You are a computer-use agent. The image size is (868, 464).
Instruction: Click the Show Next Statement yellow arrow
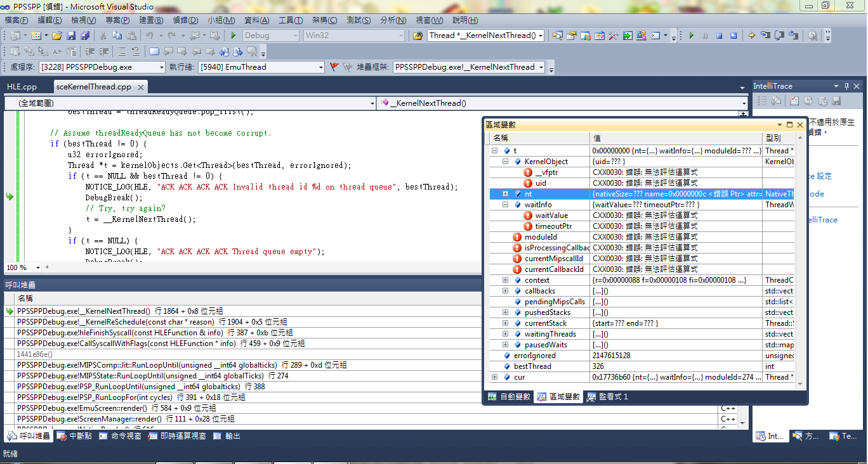pos(751,35)
